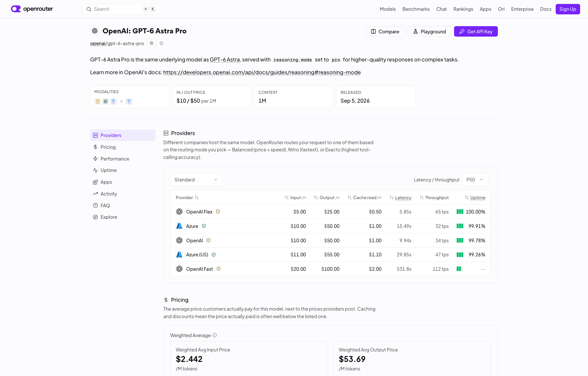Sort table by Cache read price
This screenshot has height=376, width=588.
365,197
